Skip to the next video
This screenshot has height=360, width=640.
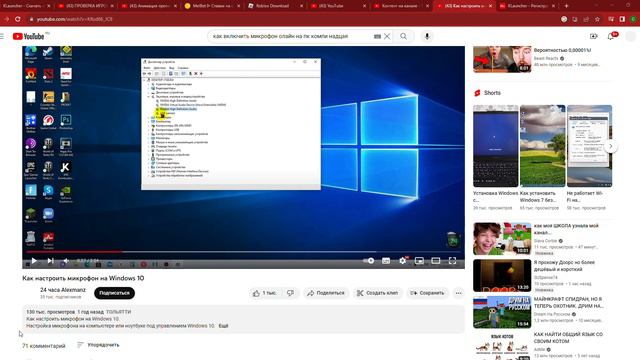pyautogui.click(x=50, y=260)
